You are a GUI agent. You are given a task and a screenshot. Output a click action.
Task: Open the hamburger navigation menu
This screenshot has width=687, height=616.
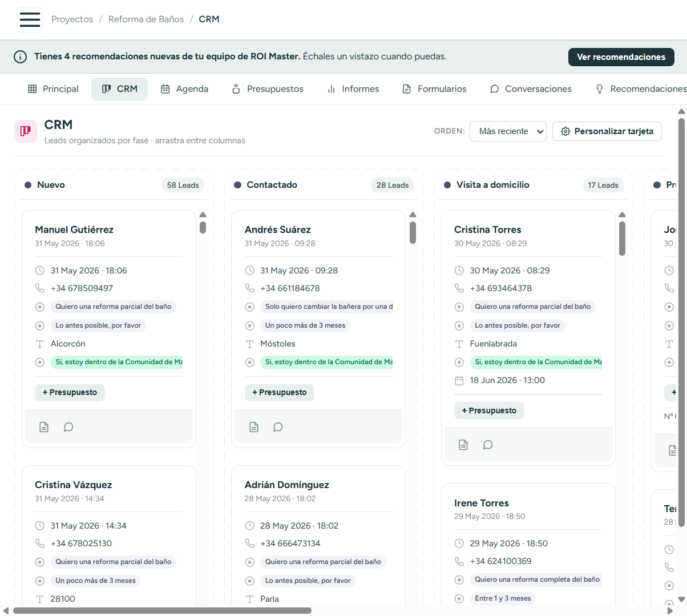tap(30, 19)
